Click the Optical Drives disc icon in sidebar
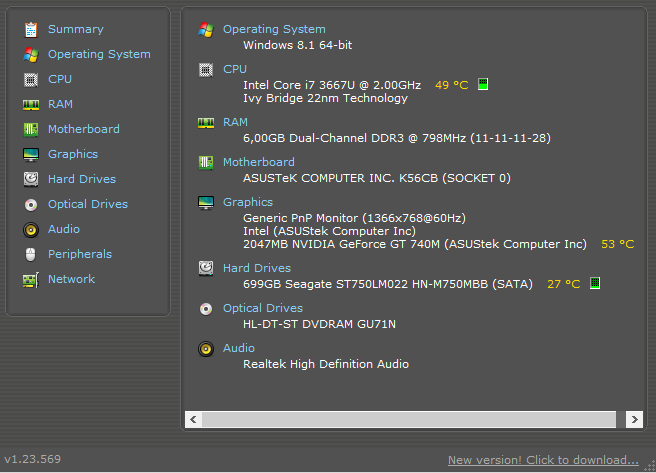This screenshot has height=473, width=656. click(x=31, y=205)
